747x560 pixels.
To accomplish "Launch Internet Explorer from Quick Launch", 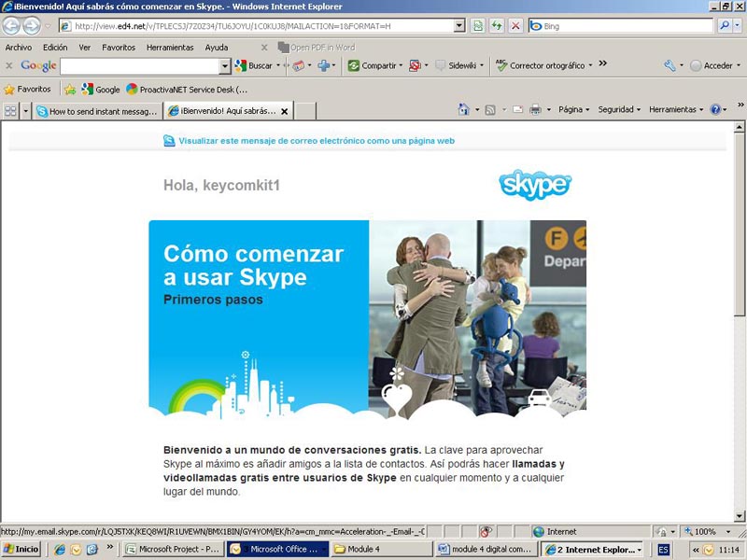I will 60,549.
